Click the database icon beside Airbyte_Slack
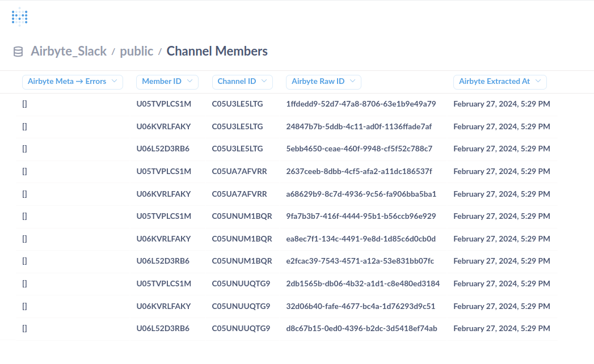This screenshot has height=364, width=594. (18, 52)
